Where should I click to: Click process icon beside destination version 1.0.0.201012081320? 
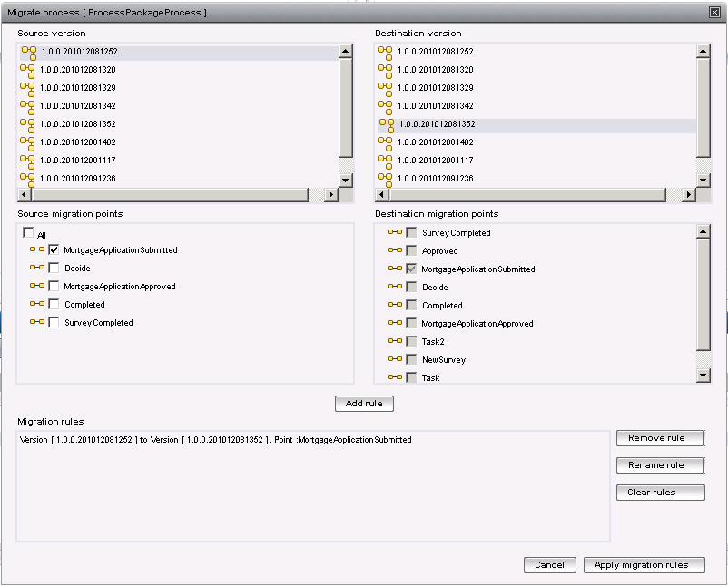tap(385, 71)
